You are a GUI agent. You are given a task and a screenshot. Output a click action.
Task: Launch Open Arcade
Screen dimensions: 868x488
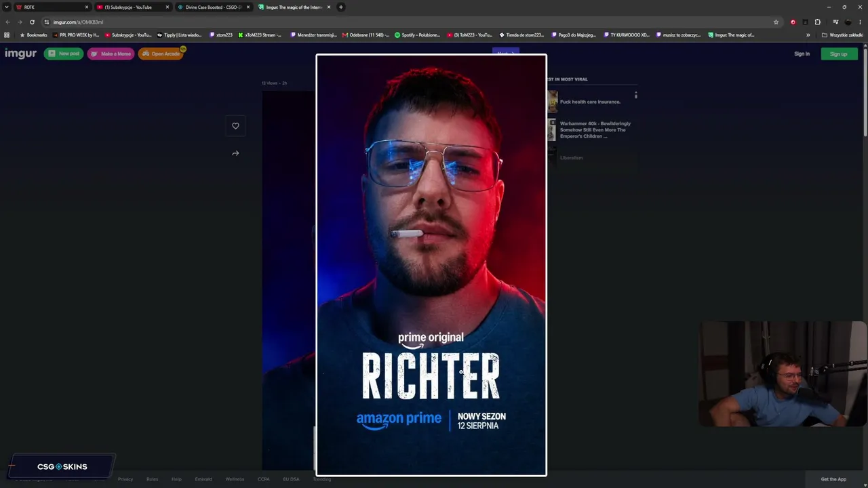[161, 54]
